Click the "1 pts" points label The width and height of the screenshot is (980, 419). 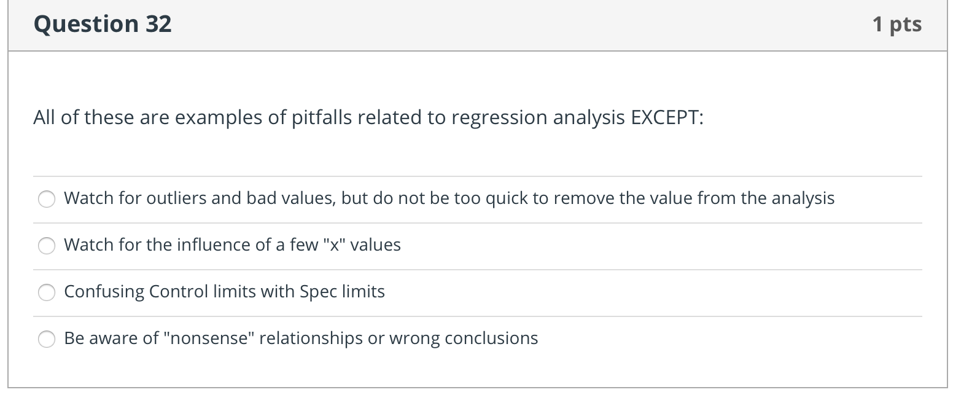[896, 25]
